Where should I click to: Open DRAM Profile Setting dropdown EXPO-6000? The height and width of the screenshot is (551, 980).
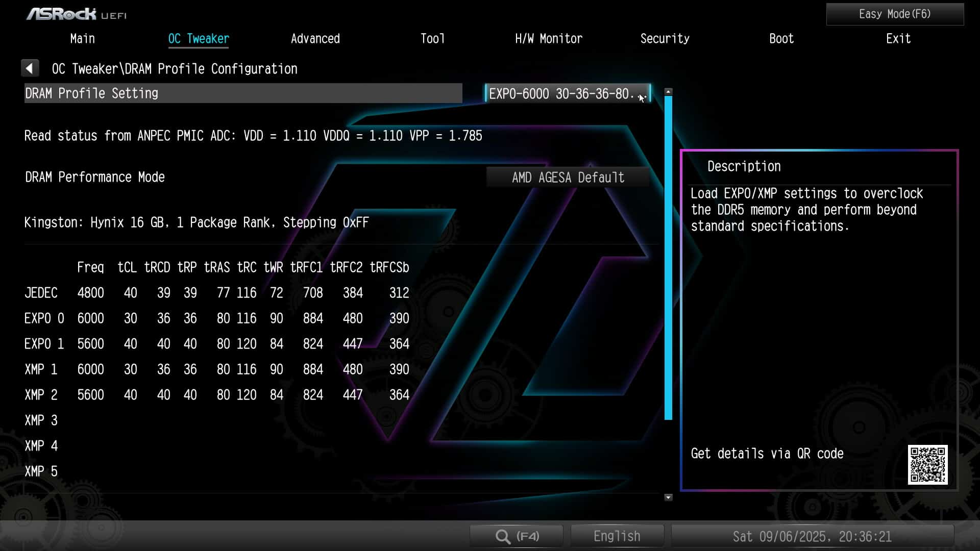567,94
